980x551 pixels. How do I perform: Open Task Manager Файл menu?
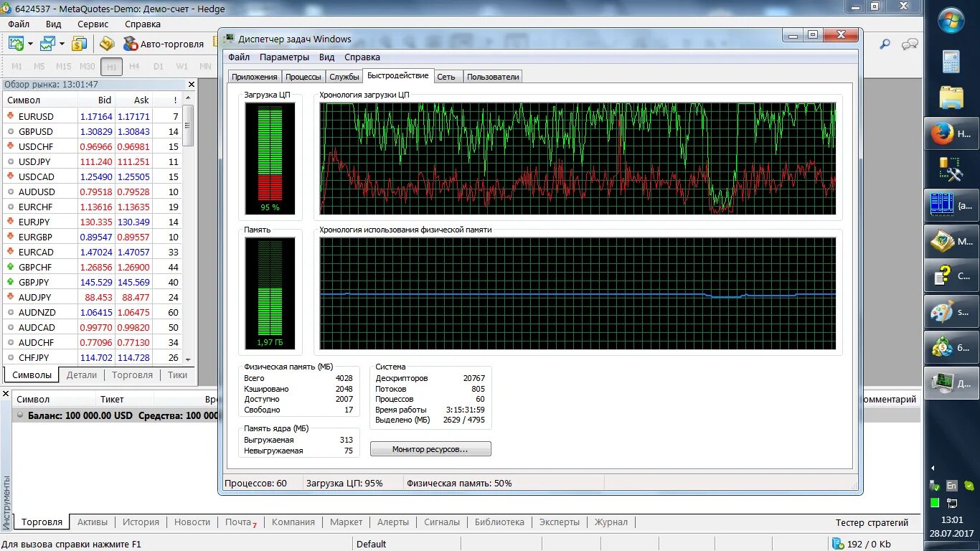point(240,57)
